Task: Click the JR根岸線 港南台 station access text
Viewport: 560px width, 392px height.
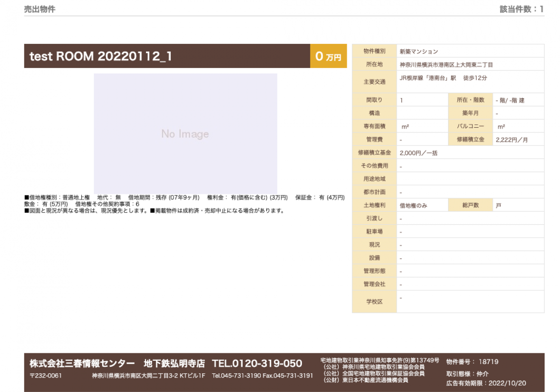Action: tap(443, 78)
